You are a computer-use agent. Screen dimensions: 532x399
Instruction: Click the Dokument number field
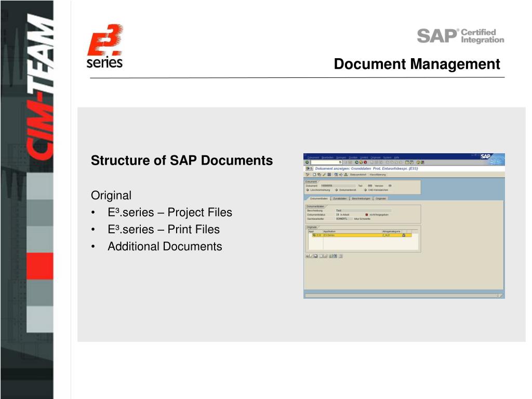tap(338, 185)
